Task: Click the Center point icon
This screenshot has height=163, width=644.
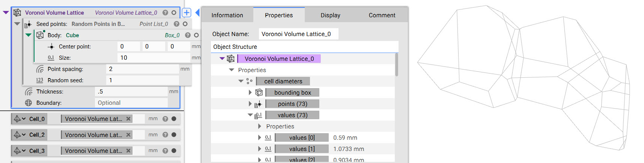Action: pyautogui.click(x=51, y=47)
